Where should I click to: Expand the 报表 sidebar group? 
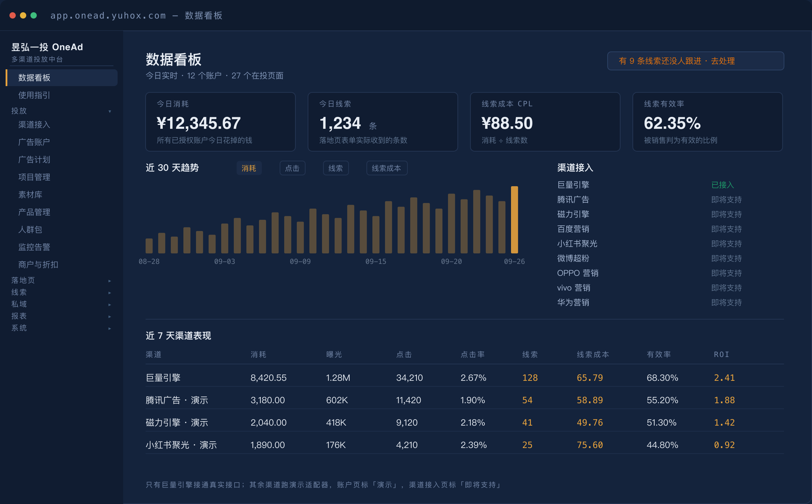coord(62,316)
